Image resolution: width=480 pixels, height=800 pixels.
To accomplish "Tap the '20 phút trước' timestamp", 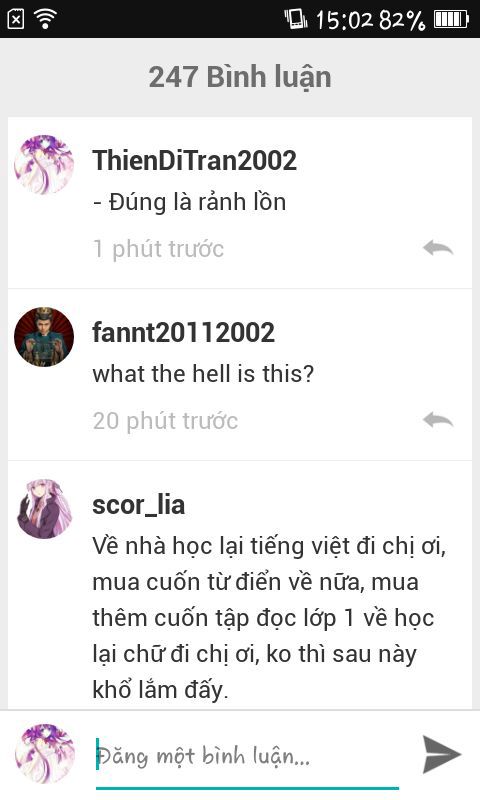I will [165, 421].
